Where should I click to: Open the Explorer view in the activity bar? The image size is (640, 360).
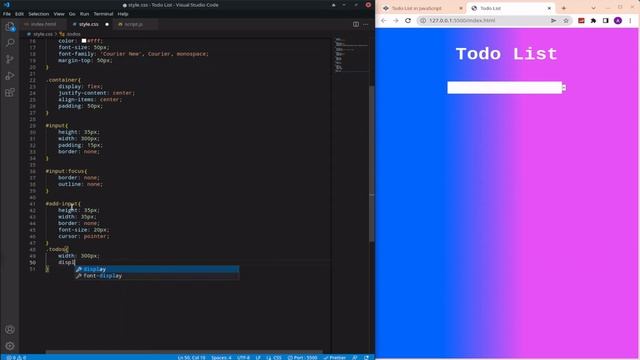(x=10, y=27)
